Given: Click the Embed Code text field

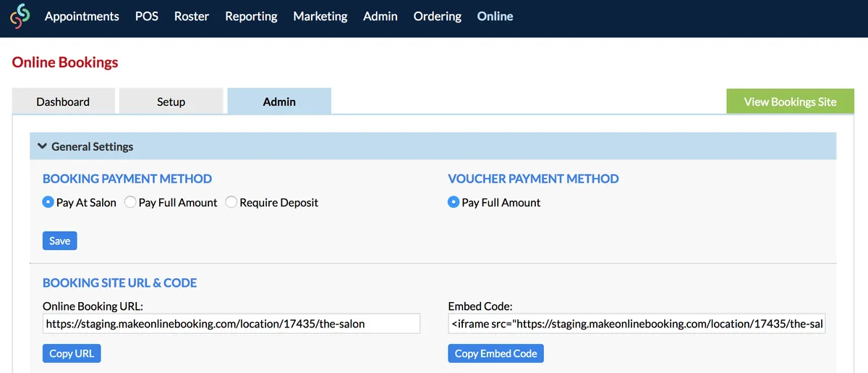Looking at the screenshot, I should 637,324.
